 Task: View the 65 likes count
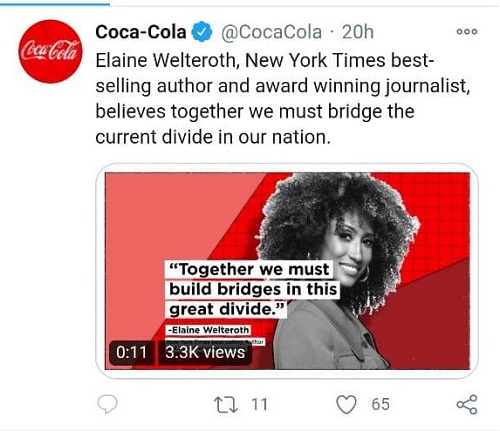pyautogui.click(x=381, y=404)
